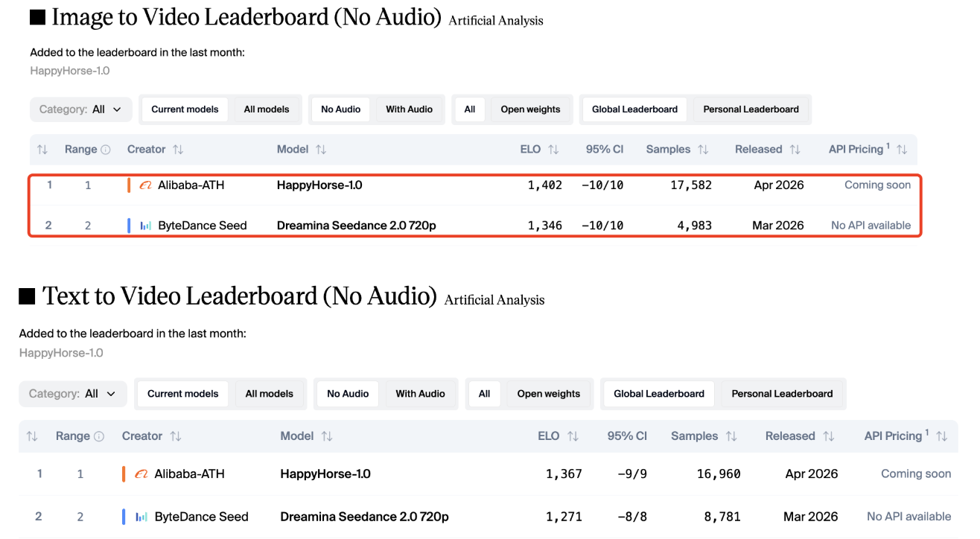
Task: Choose No Audio in Image to Video filters
Action: click(x=341, y=109)
